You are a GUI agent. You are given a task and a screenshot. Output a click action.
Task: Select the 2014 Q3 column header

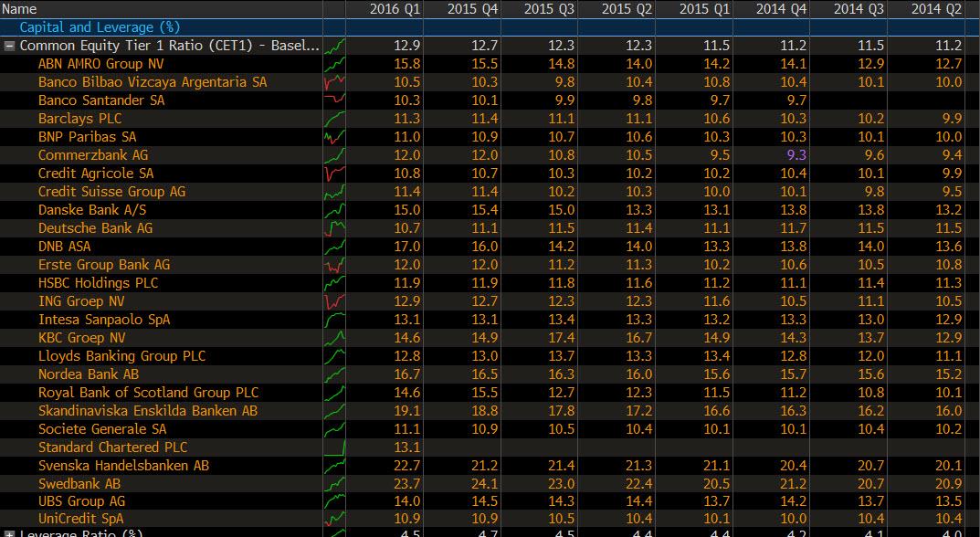(848, 9)
